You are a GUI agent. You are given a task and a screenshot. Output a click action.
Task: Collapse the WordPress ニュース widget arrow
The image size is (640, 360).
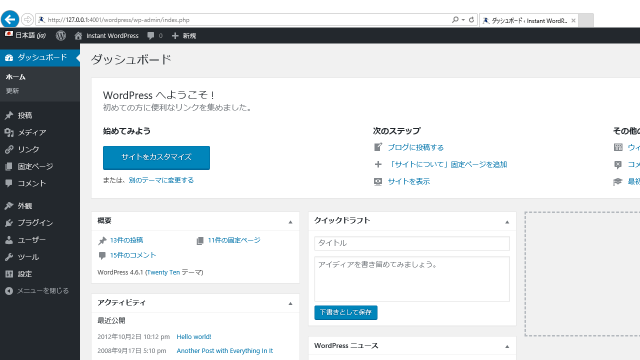coord(507,347)
